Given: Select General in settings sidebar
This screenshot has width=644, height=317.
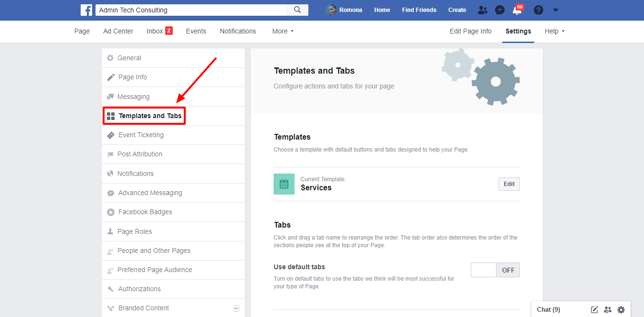Looking at the screenshot, I should [x=173, y=58].
